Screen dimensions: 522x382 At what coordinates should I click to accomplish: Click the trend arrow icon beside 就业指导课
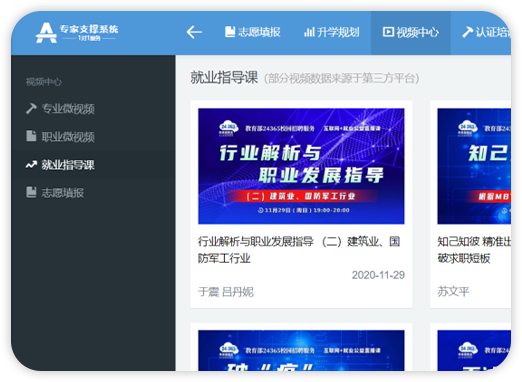(x=31, y=164)
